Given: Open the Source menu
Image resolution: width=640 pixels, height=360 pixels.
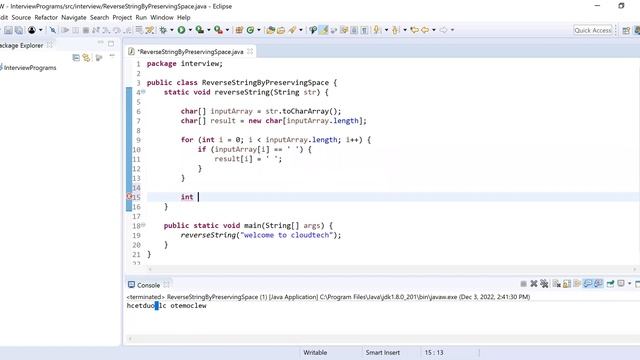Looking at the screenshot, I should [x=21, y=18].
